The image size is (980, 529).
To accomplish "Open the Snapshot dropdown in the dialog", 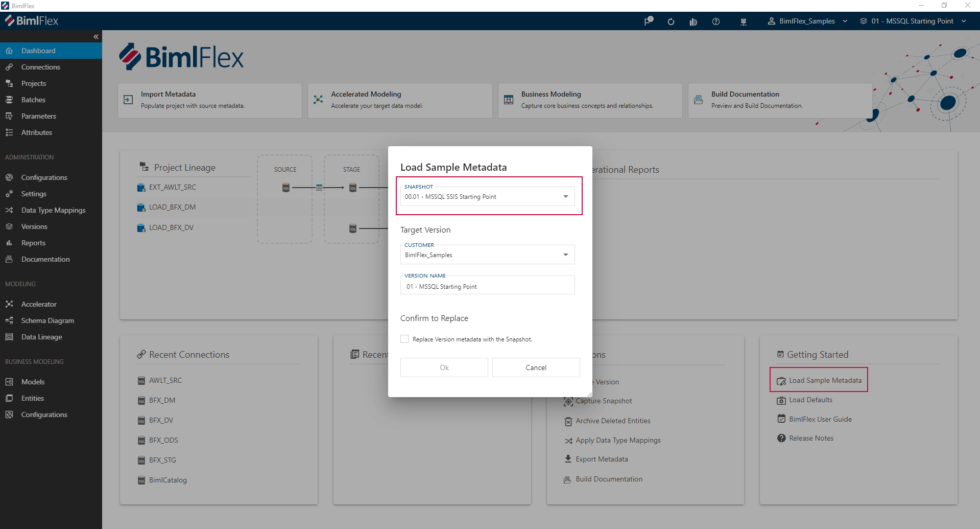I will [x=565, y=196].
